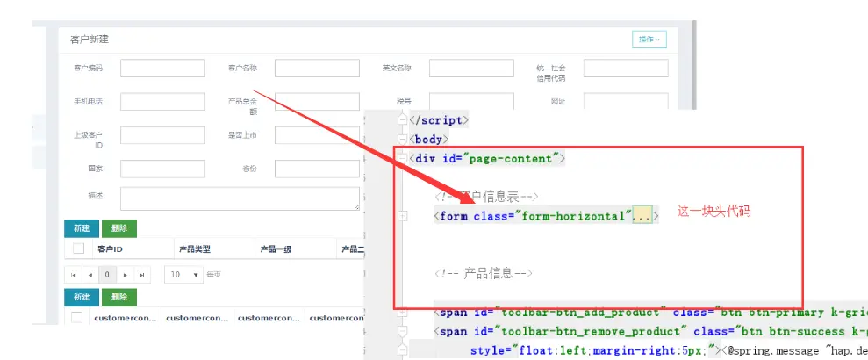The image size is (868, 360).
Task: Click the 客户新建 panel title
Action: (90, 40)
